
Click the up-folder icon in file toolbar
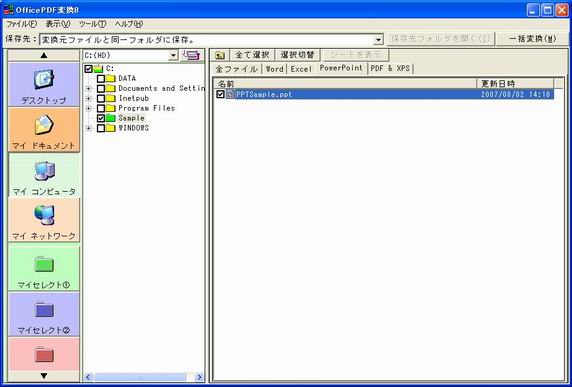(220, 55)
